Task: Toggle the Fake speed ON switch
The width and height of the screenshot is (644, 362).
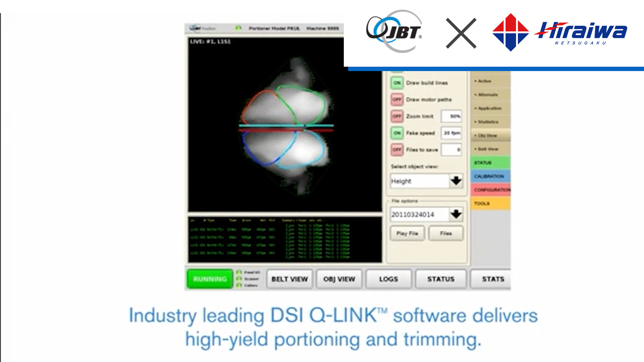Action: pos(397,133)
